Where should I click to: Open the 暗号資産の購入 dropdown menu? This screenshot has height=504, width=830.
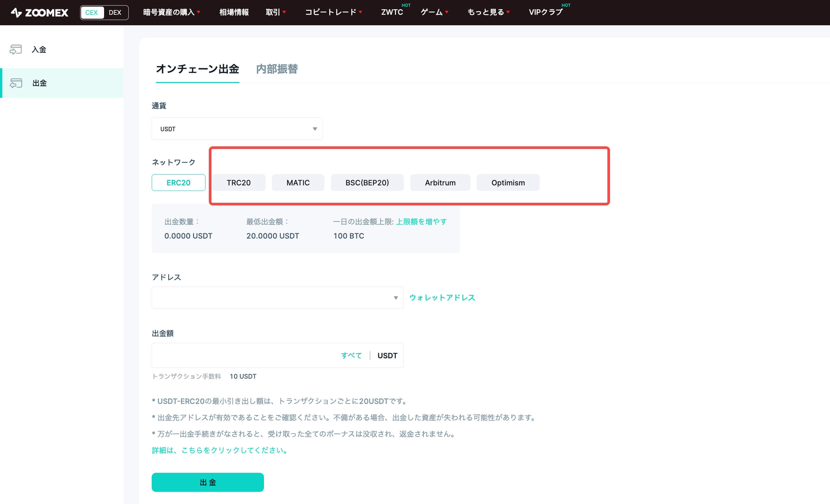(x=172, y=12)
